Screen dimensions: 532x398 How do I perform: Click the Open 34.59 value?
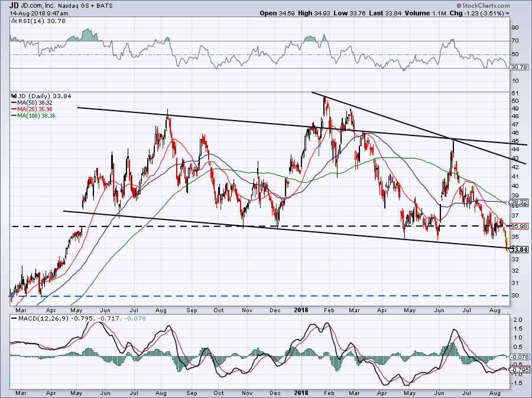pyautogui.click(x=277, y=13)
